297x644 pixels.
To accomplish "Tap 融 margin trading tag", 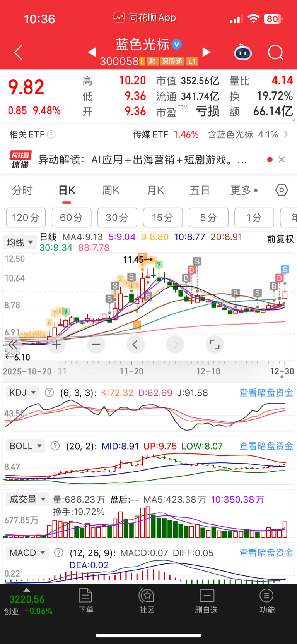I will [x=152, y=61].
